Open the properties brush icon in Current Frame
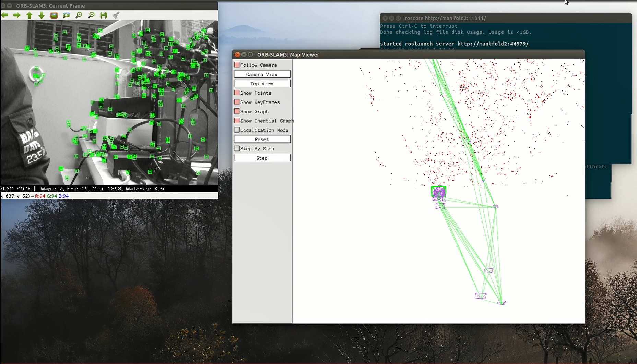Image resolution: width=637 pixels, height=364 pixels. pos(116,15)
